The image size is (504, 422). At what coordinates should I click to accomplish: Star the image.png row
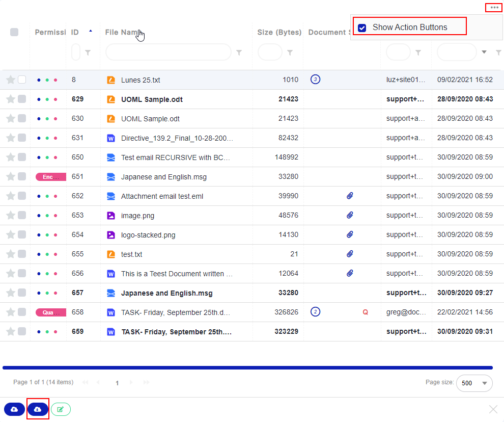tap(11, 215)
